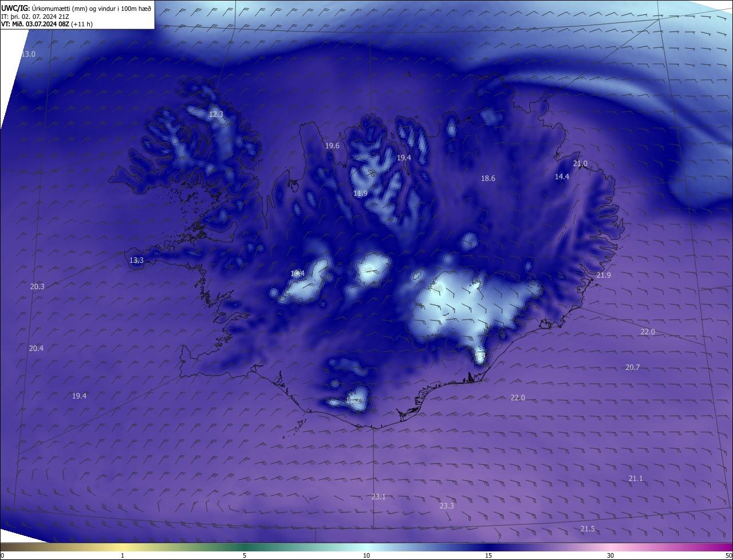Click the 13.0 value on the map

click(x=28, y=54)
